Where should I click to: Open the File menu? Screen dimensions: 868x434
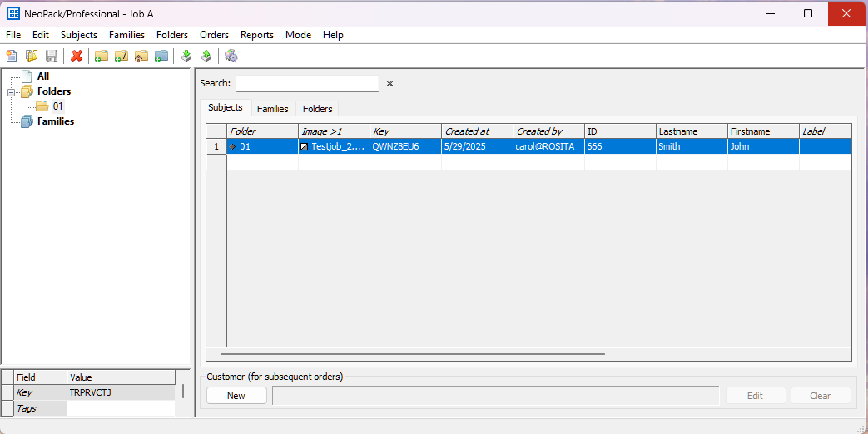[13, 35]
